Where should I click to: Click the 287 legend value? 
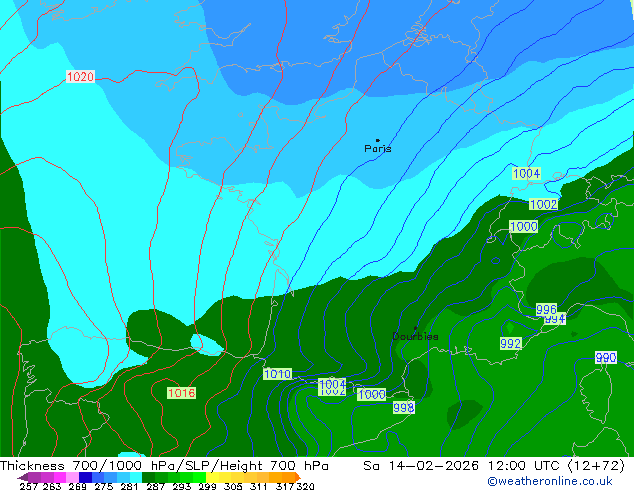click(156, 486)
